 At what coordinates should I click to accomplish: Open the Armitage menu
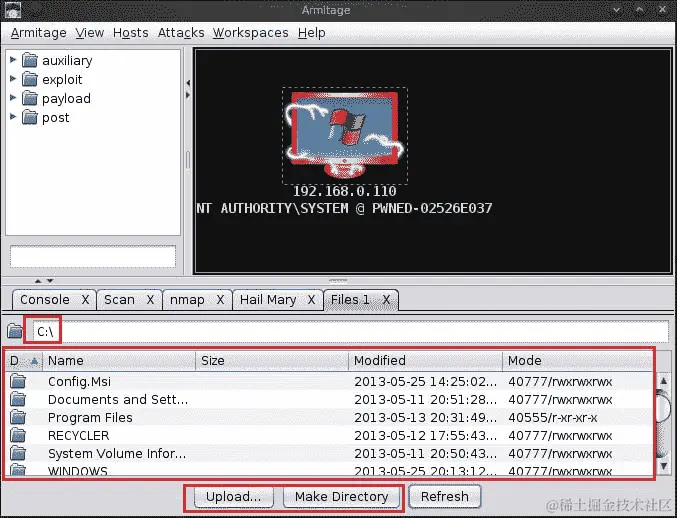pos(38,33)
